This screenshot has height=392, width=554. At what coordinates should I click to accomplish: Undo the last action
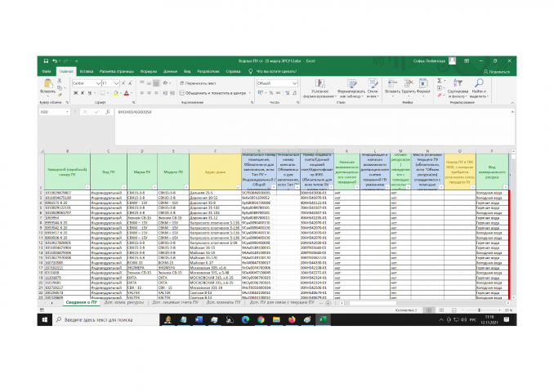click(55, 61)
